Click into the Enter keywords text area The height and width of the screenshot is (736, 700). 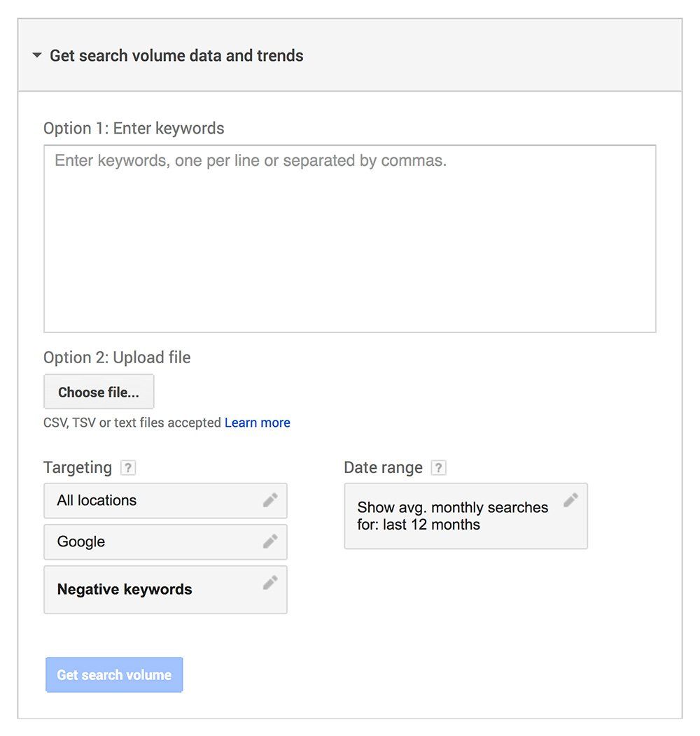350,239
